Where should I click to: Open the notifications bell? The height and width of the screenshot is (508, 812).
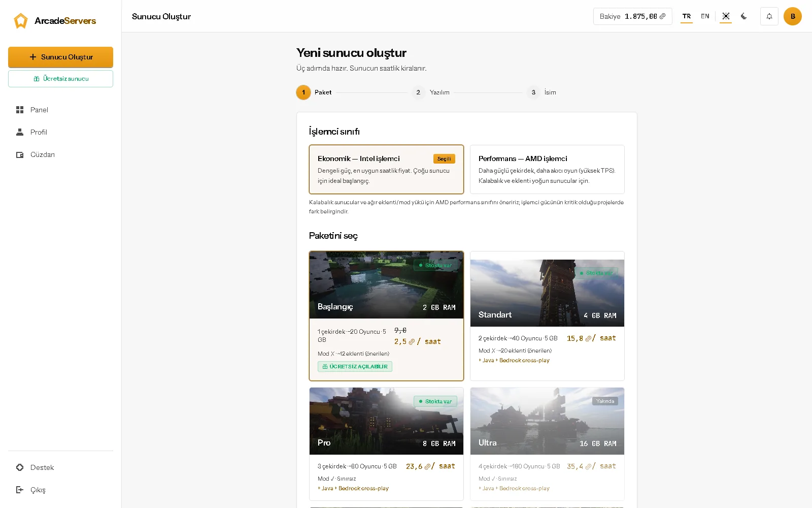769,16
